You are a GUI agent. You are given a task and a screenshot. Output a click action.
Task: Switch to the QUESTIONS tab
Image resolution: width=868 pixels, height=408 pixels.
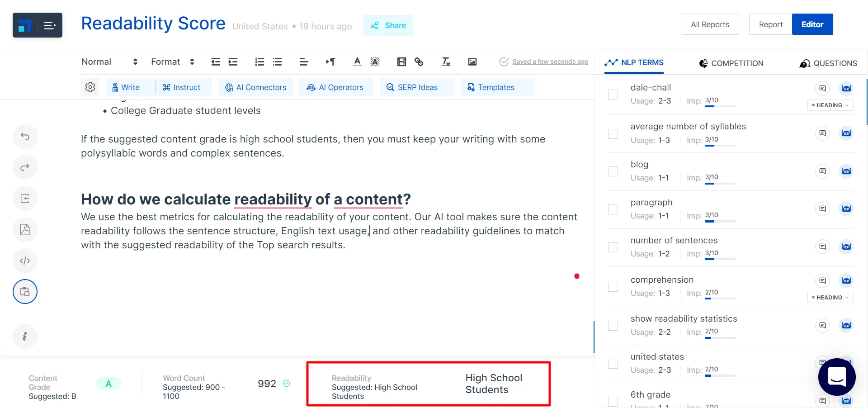tap(828, 63)
